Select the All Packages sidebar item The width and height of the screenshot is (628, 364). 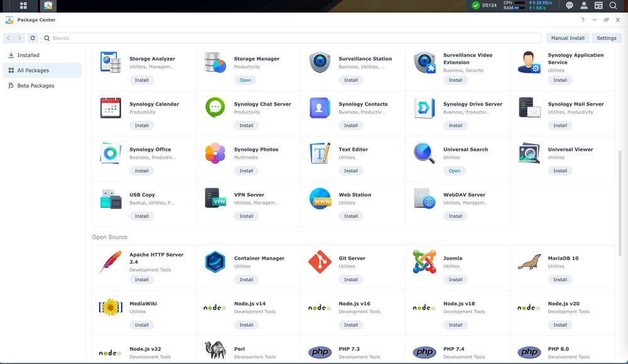pos(42,70)
